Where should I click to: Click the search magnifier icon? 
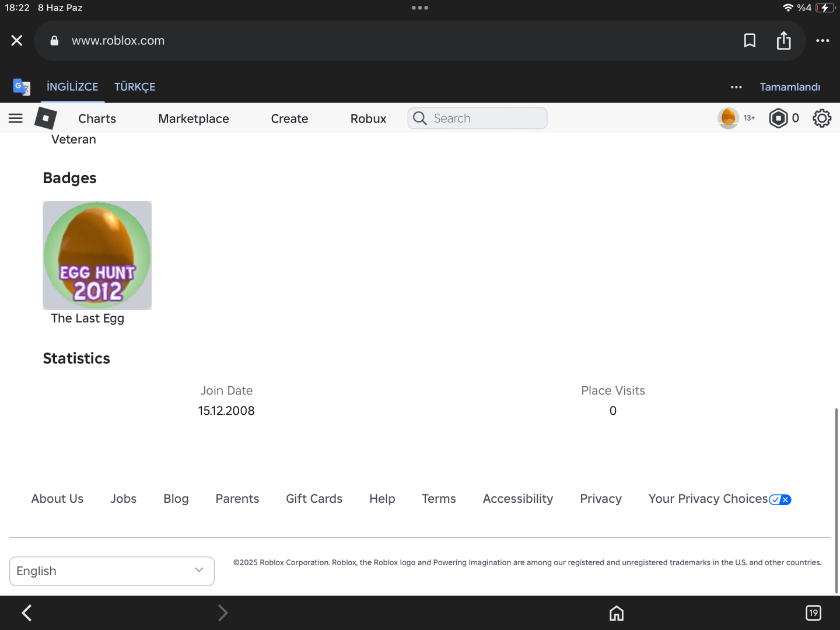(420, 118)
